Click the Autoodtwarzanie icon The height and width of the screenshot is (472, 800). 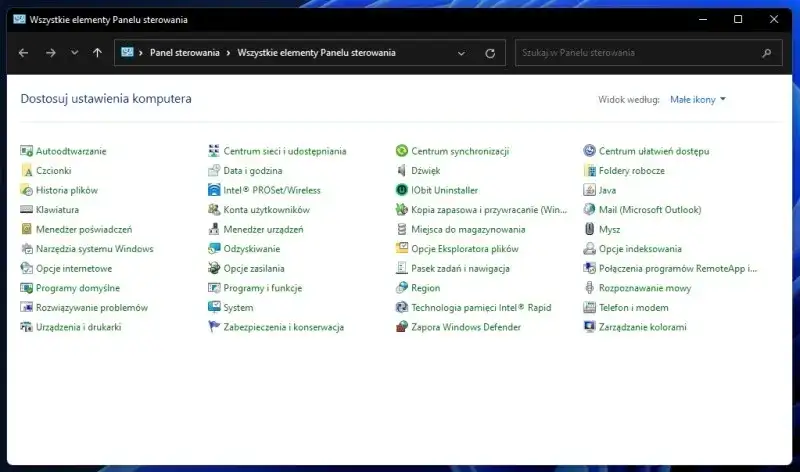pyautogui.click(x=27, y=151)
